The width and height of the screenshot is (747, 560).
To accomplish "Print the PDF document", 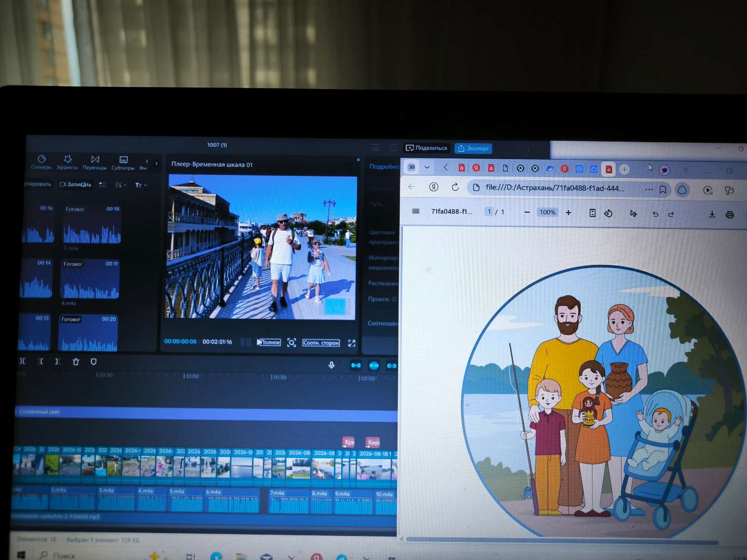I will point(730,215).
